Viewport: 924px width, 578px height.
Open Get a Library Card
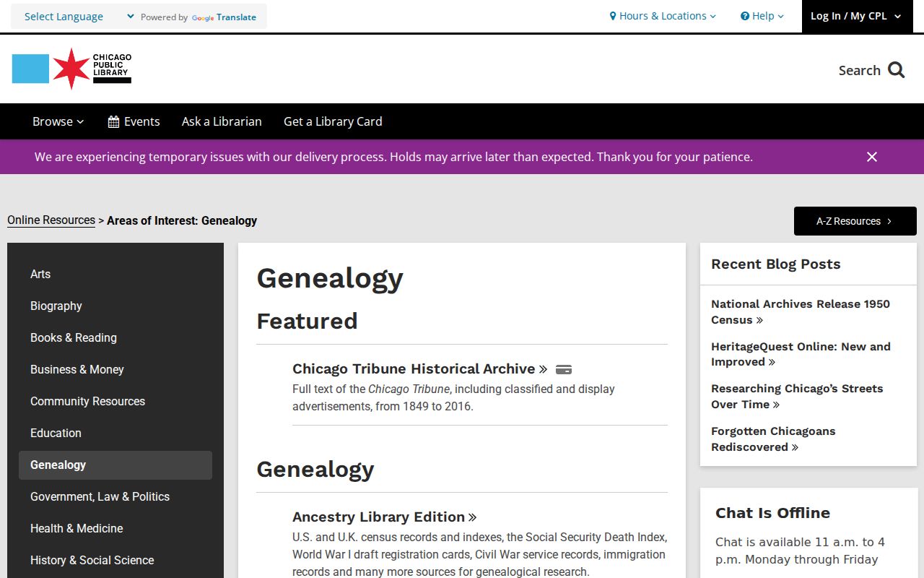click(333, 121)
